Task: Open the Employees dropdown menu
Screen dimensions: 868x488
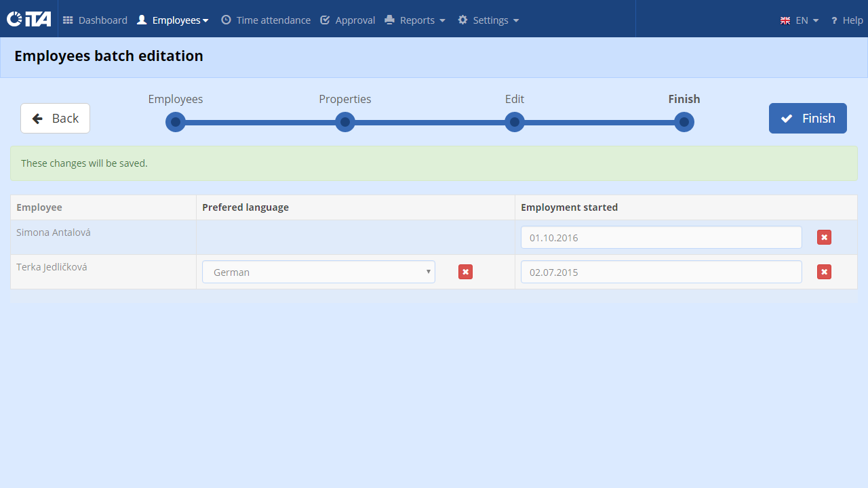Action: [x=173, y=20]
